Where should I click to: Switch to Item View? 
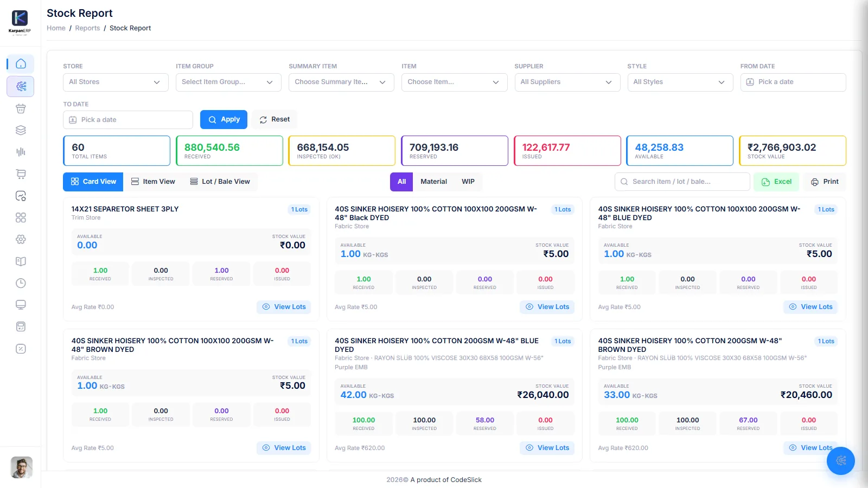153,182
